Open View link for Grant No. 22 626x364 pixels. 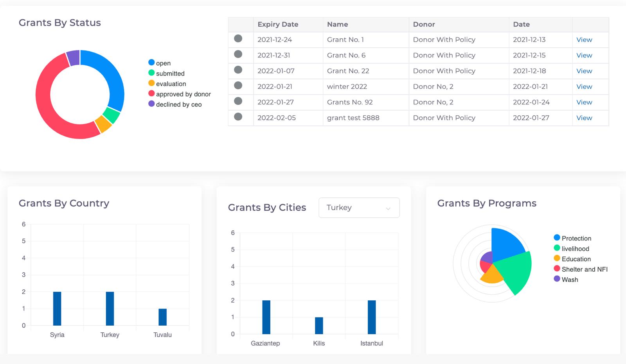coord(584,71)
